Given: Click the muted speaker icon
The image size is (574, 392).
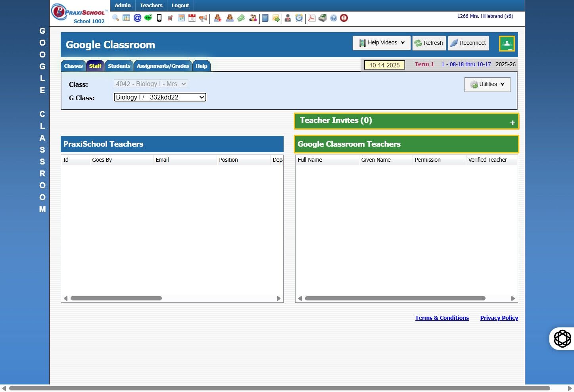Looking at the screenshot, I should (x=170, y=18).
